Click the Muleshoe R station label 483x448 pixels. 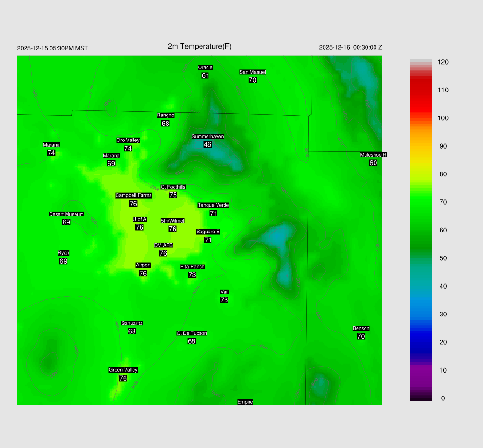tap(373, 155)
